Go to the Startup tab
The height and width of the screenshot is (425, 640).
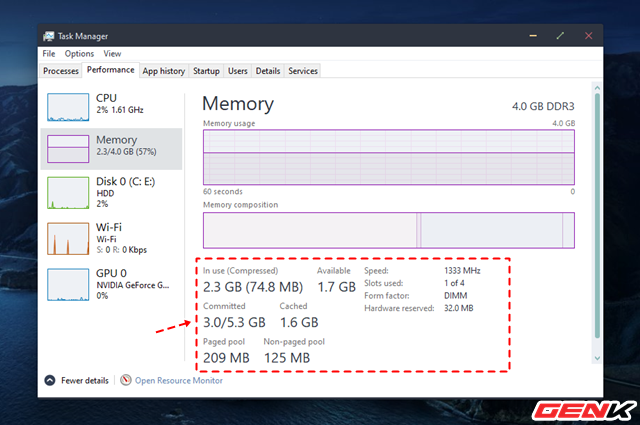[206, 71]
